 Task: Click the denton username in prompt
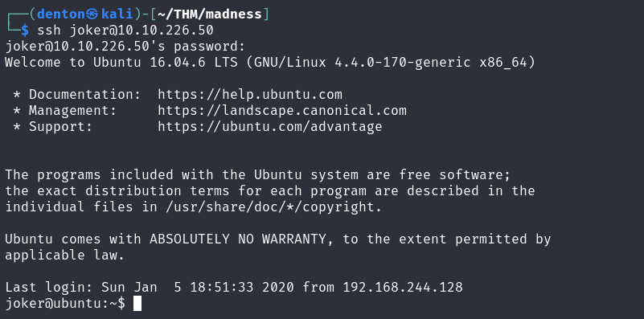click(61, 14)
